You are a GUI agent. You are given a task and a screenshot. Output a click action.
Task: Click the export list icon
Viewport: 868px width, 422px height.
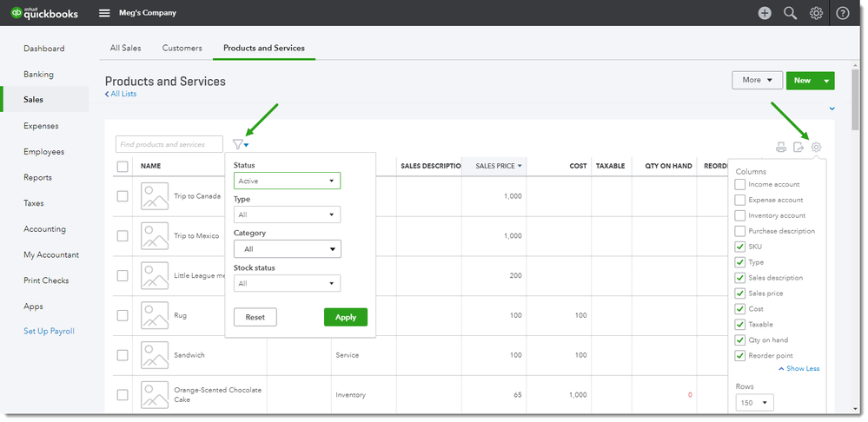tap(798, 148)
